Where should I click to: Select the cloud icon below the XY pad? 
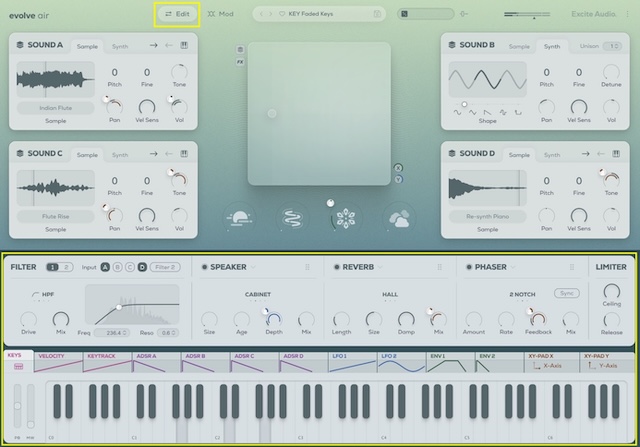(399, 218)
